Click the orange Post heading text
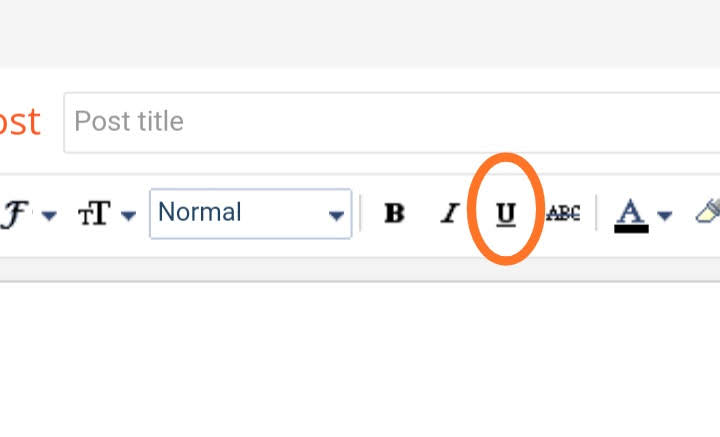 coord(18,122)
